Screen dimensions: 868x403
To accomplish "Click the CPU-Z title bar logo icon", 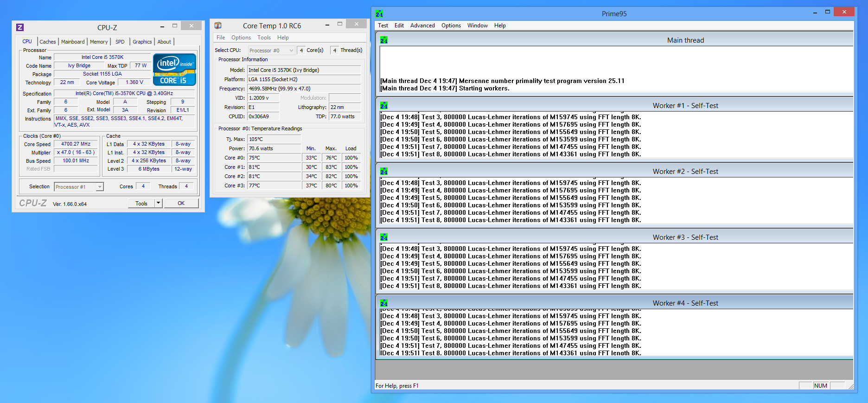I will [x=20, y=27].
